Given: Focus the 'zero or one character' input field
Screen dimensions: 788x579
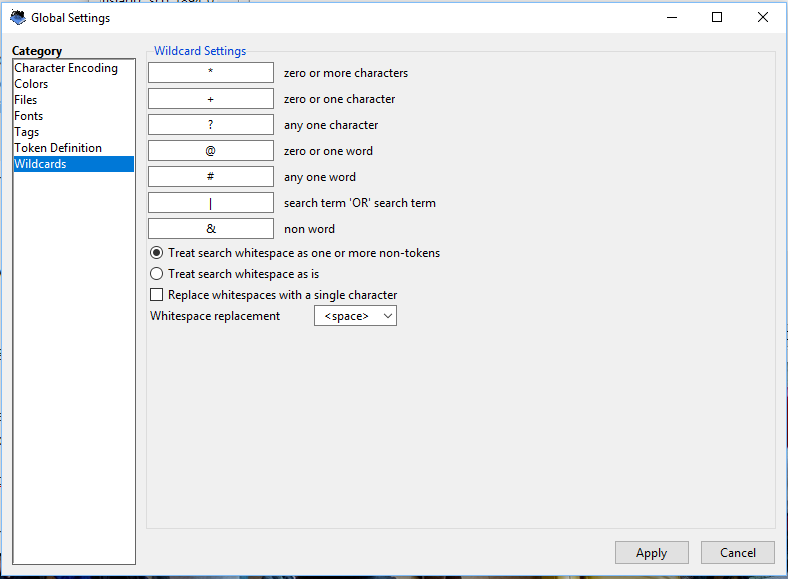Looking at the screenshot, I should tap(211, 99).
